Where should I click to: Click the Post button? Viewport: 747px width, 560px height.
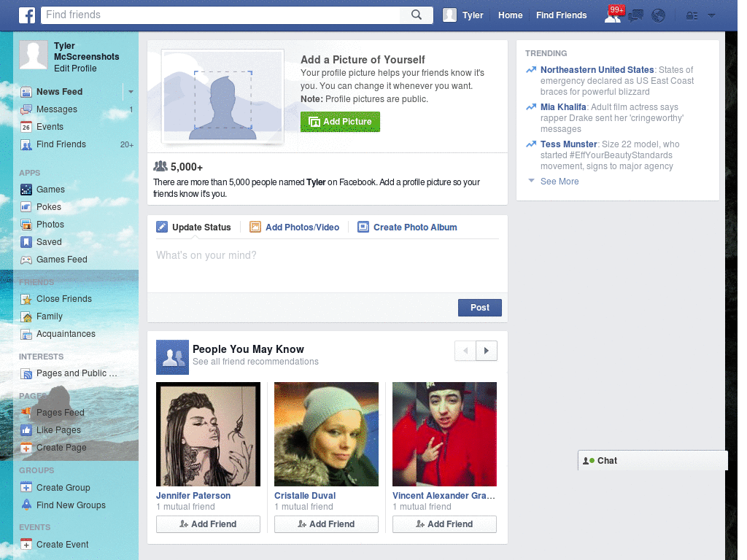pos(480,308)
